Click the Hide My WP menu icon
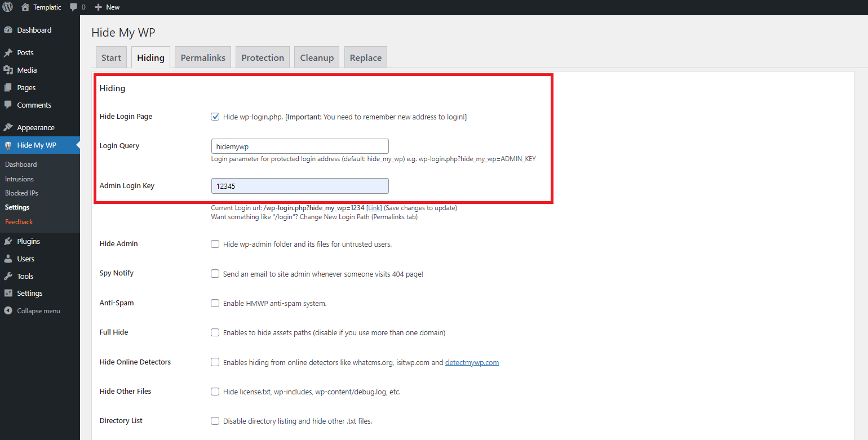868x440 pixels. coord(8,145)
